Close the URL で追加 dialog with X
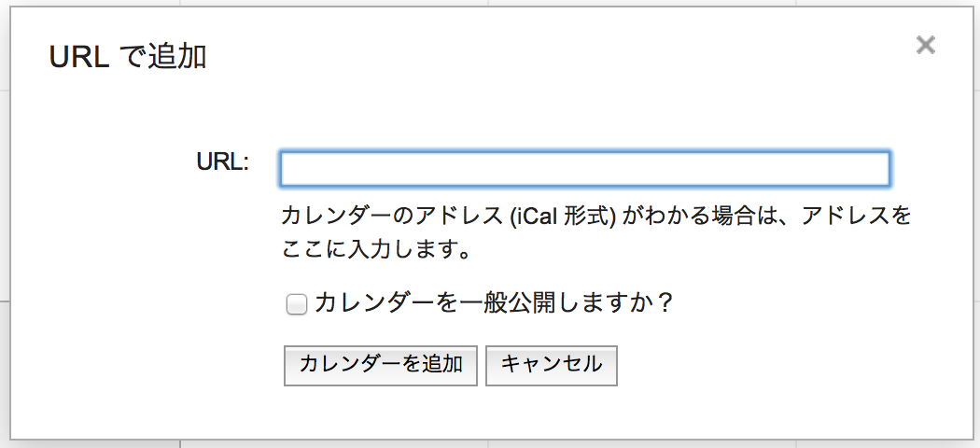Screen dimensions: 980x448 pos(925,45)
